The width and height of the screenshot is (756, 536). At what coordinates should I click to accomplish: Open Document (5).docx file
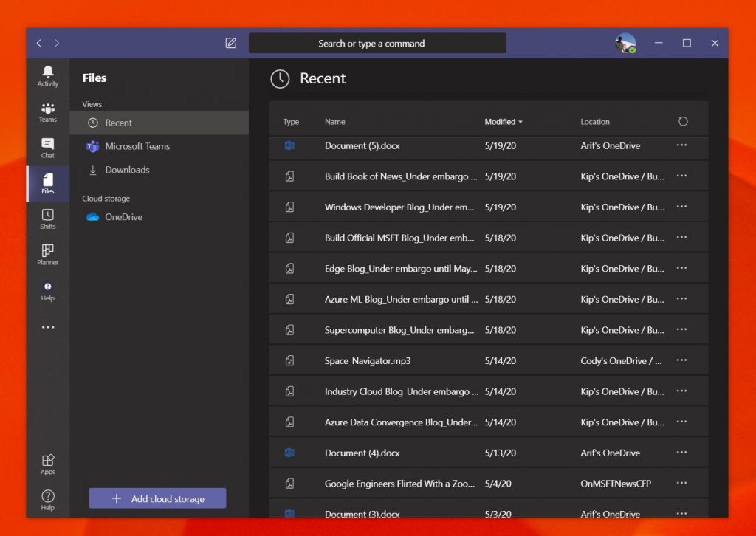362,145
